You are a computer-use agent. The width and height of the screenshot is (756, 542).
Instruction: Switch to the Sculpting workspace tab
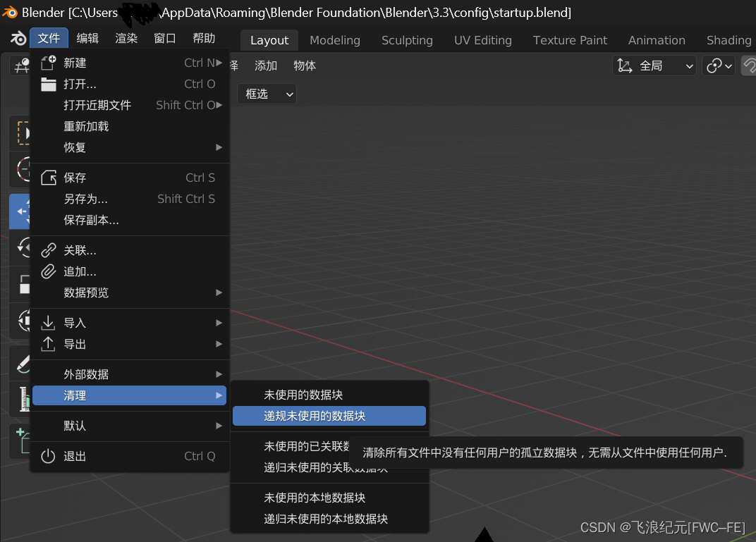point(407,40)
